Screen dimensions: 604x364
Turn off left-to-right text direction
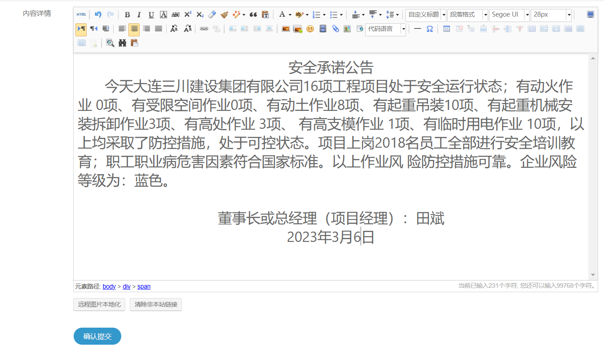81,29
